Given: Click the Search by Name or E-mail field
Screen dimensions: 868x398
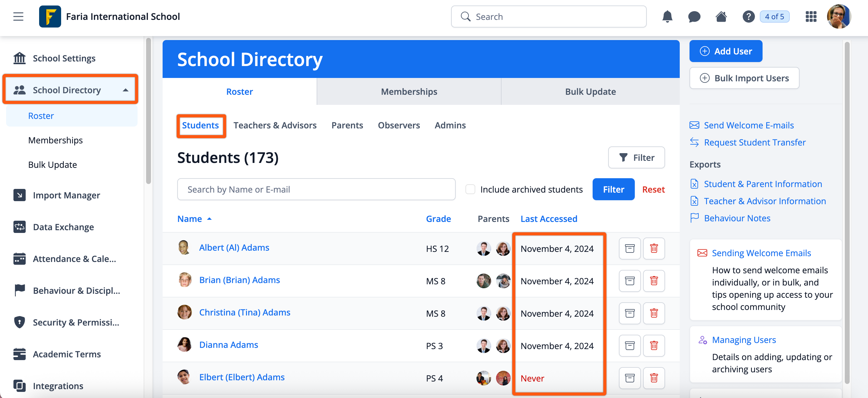Looking at the screenshot, I should click(316, 190).
